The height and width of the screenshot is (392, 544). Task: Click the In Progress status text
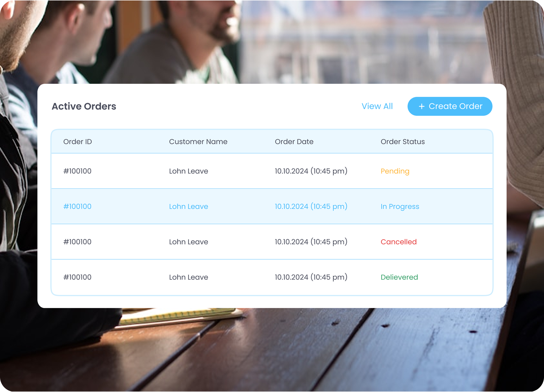[400, 206]
